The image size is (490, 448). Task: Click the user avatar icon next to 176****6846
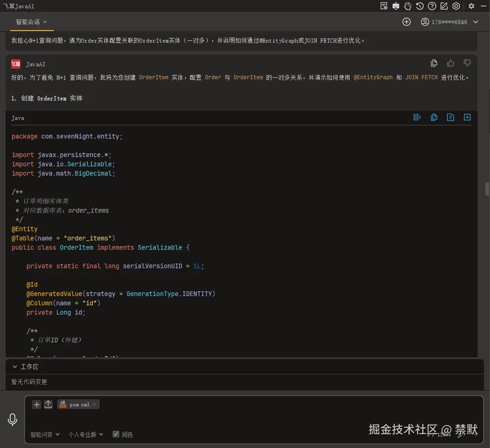(x=425, y=22)
